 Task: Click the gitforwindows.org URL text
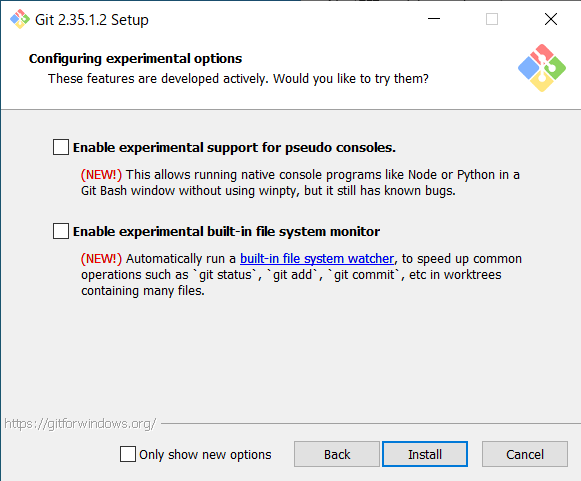click(80, 424)
